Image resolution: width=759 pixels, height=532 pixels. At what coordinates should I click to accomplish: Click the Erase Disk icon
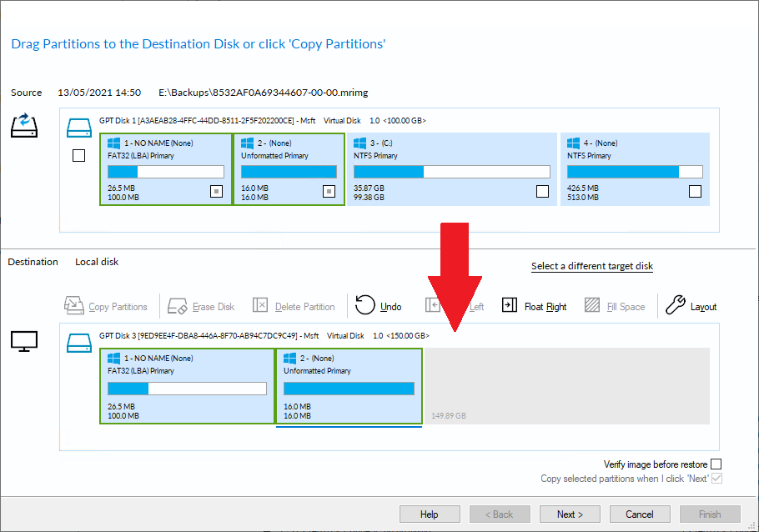[x=178, y=306]
